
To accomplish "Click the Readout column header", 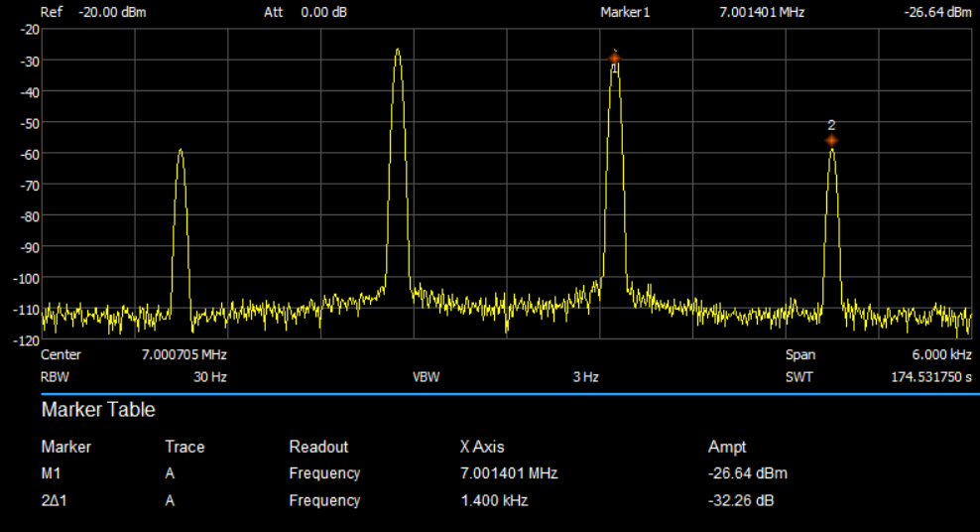I will pyautogui.click(x=318, y=447).
